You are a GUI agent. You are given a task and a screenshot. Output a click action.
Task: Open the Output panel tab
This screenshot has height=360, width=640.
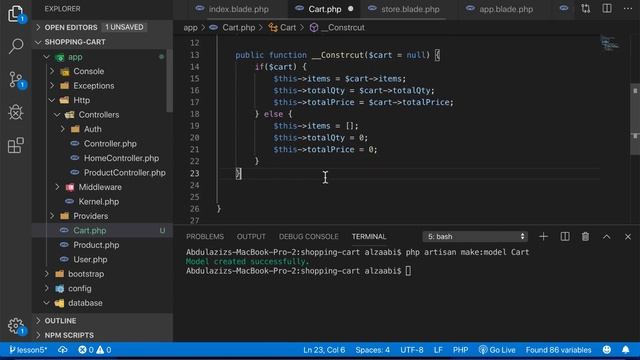(x=251, y=236)
